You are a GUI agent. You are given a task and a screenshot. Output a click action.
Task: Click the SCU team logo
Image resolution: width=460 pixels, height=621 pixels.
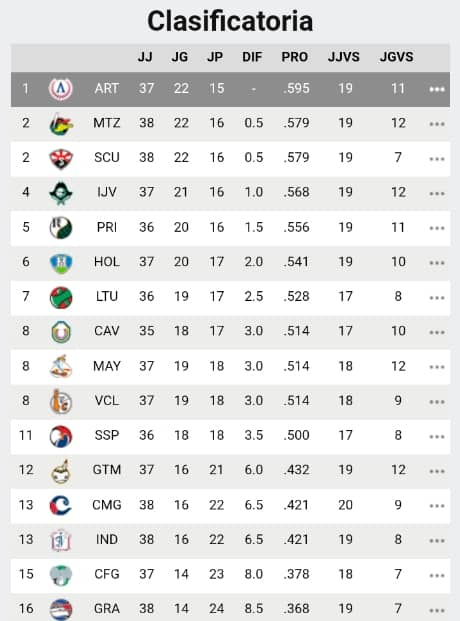[61, 158]
